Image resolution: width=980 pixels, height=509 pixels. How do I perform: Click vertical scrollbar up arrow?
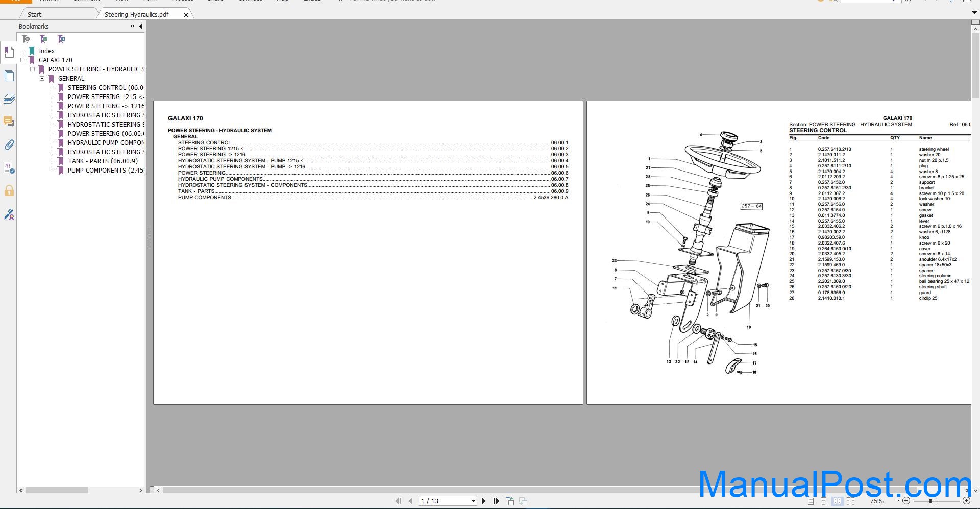click(975, 29)
